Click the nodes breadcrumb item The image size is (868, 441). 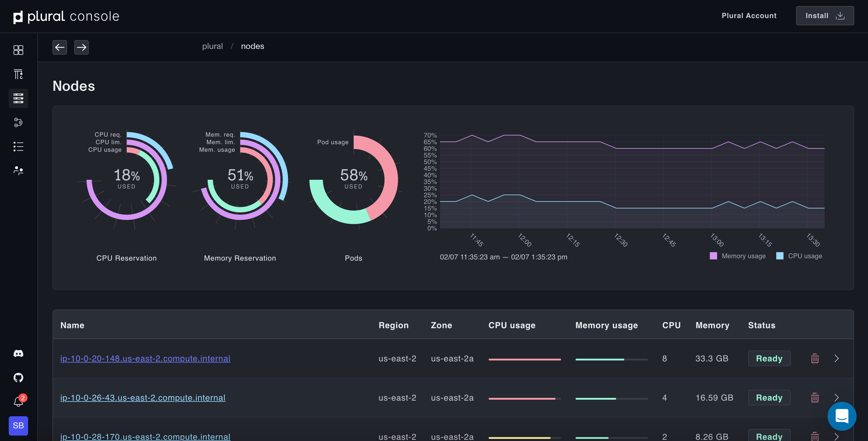(252, 46)
